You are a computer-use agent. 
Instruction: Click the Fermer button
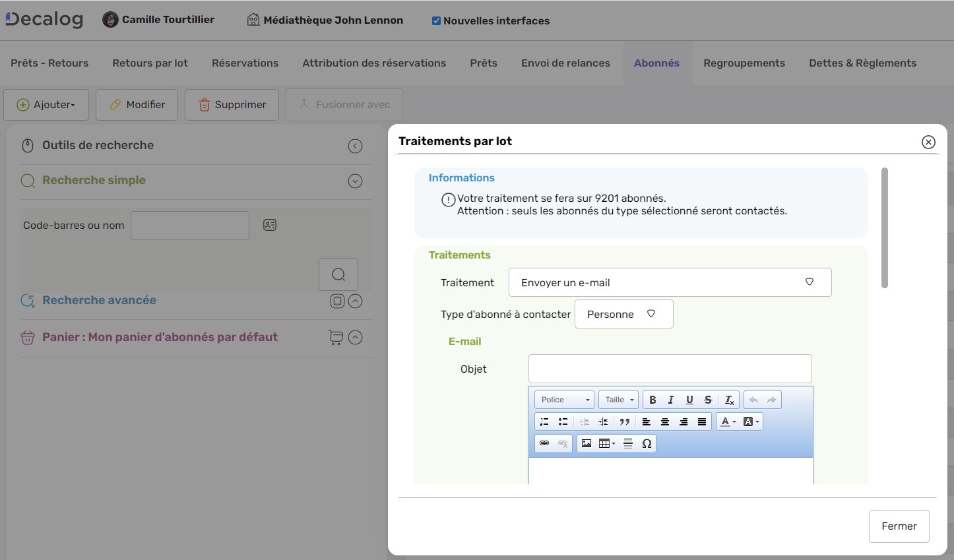(x=899, y=526)
